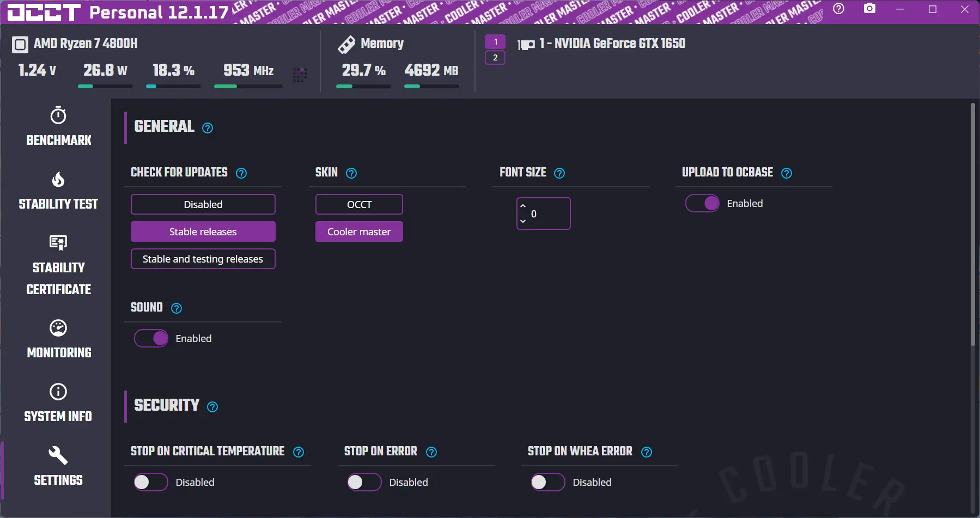Open the Monitoring gauge icon
The image size is (980, 518).
[x=58, y=328]
